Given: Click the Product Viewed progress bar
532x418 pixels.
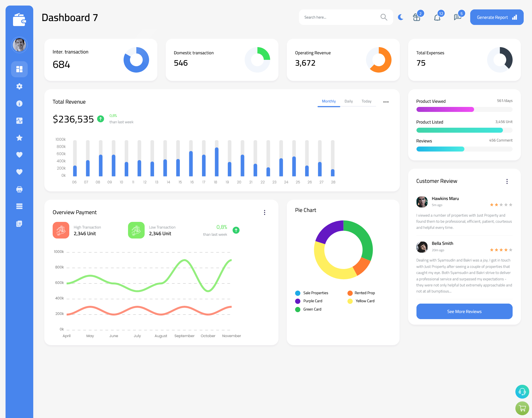Looking at the screenshot, I should coord(464,110).
